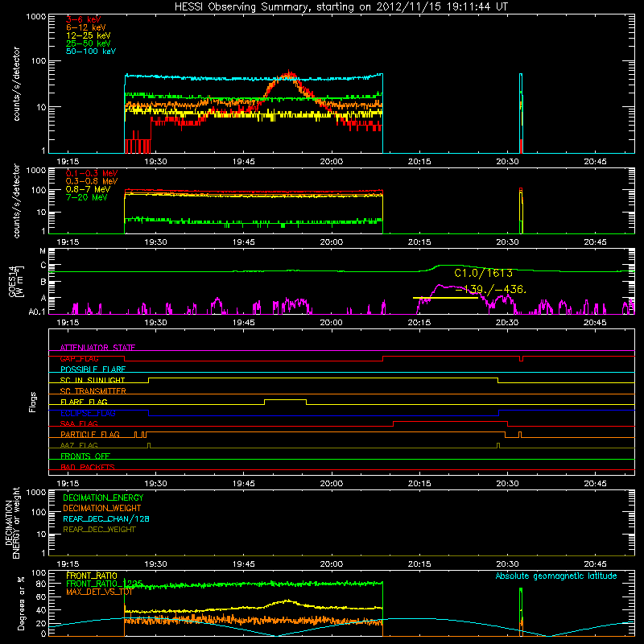Click the DECIMATION_WEIGHT legend label

coord(102,508)
